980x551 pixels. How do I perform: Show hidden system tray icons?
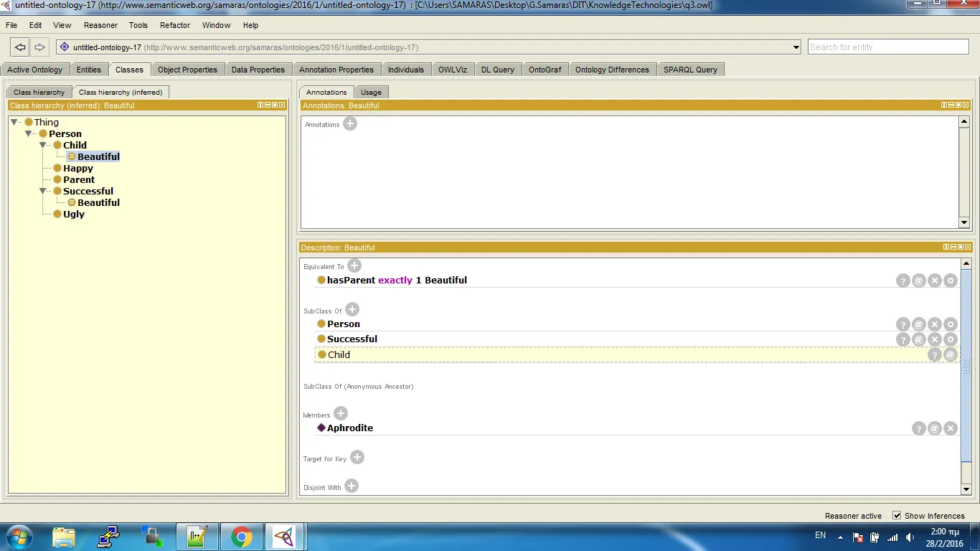(840, 537)
